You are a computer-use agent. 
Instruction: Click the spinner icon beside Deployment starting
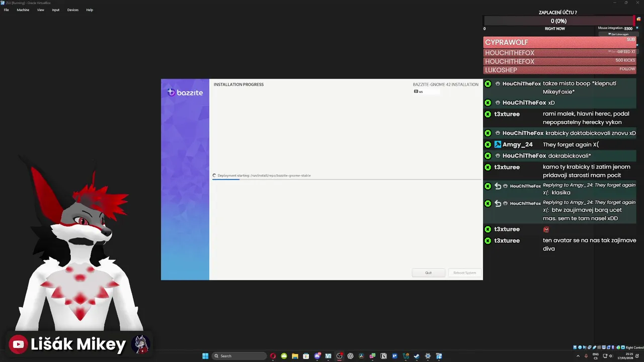(214, 175)
